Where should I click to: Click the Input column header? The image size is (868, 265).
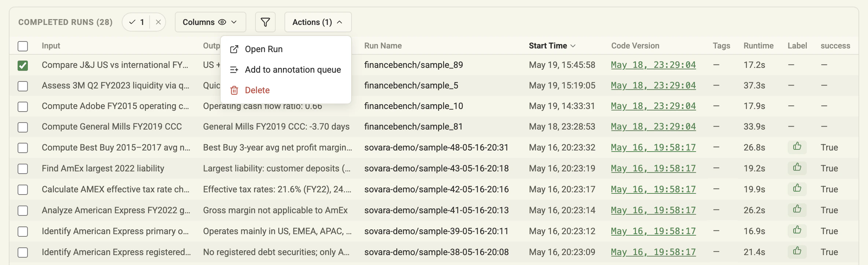tap(51, 46)
